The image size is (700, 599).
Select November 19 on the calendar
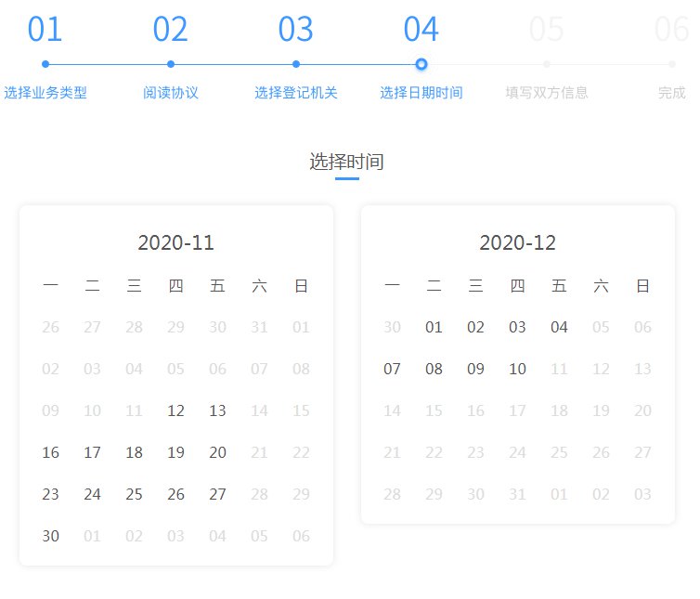tap(175, 452)
